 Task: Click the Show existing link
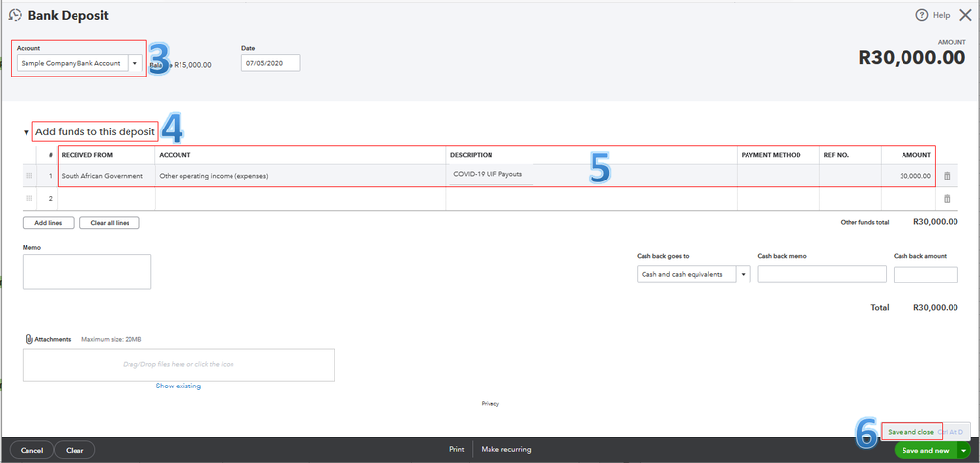[179, 386]
